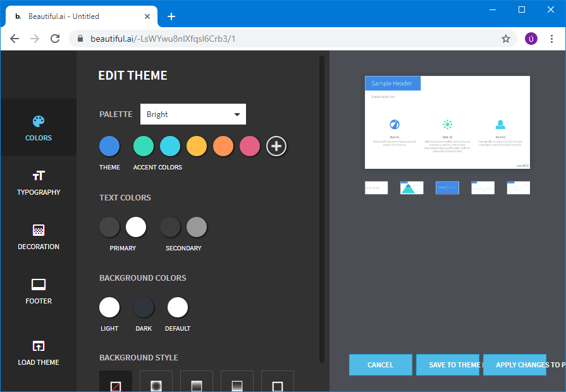Add a new accent color with plus icon
This screenshot has height=392, width=566.
tap(276, 146)
